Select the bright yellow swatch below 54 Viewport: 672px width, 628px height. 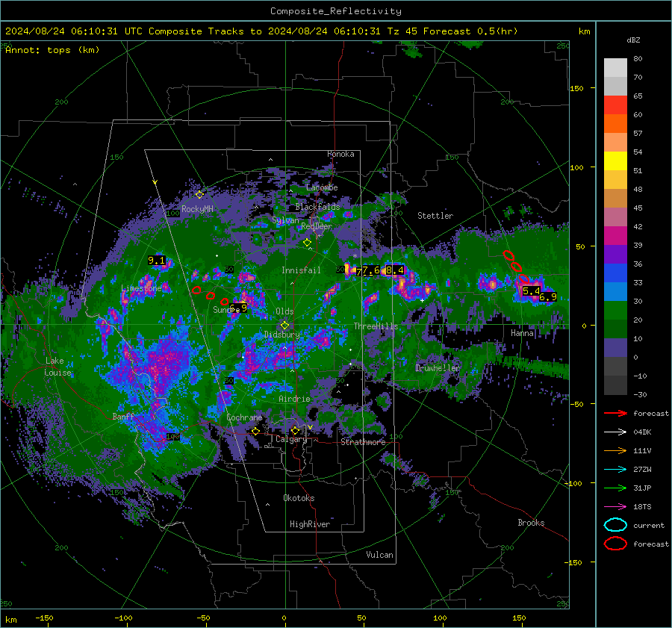[615, 161]
